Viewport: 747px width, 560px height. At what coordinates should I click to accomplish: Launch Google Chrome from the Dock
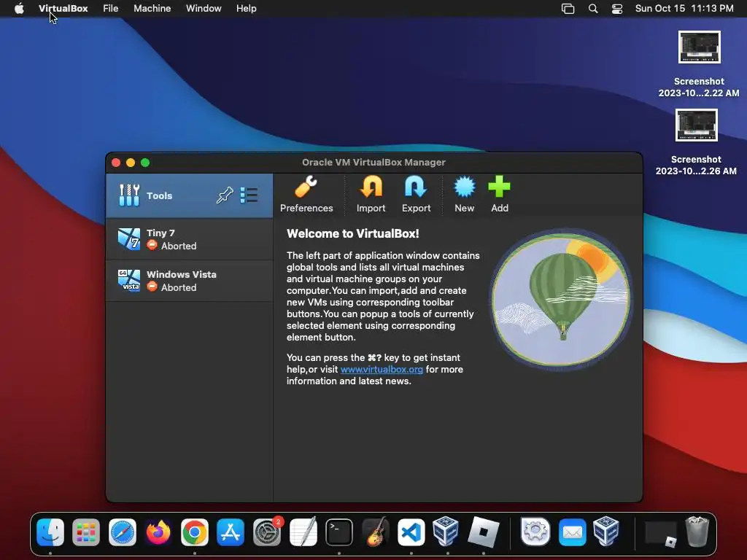(194, 532)
